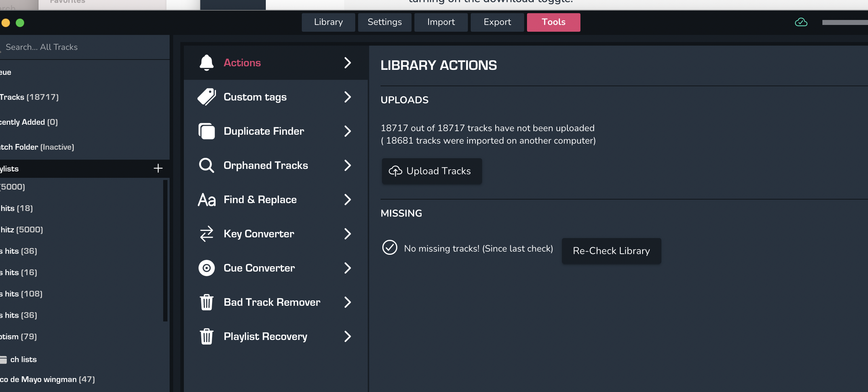Click the Cue Converter disc icon
868x392 pixels.
(x=206, y=268)
